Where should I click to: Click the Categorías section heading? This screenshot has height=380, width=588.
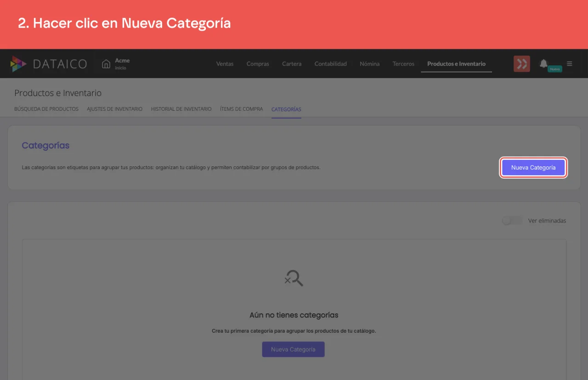tap(45, 146)
